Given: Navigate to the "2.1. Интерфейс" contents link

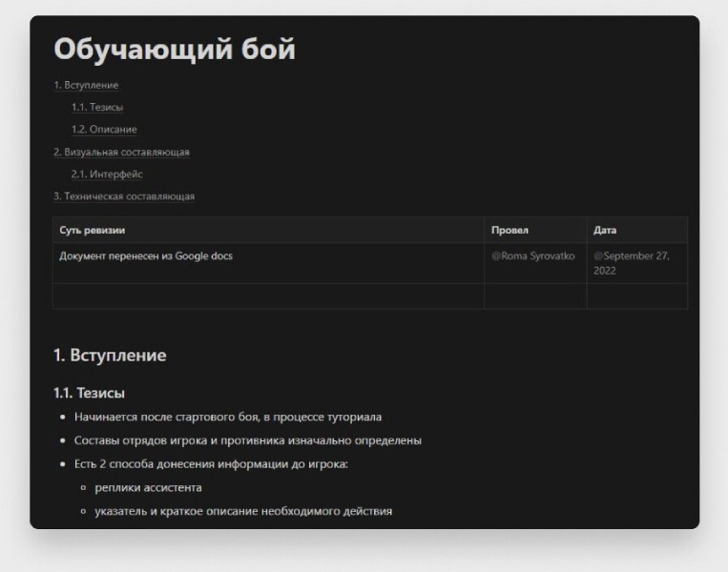Looking at the screenshot, I should pyautogui.click(x=107, y=174).
